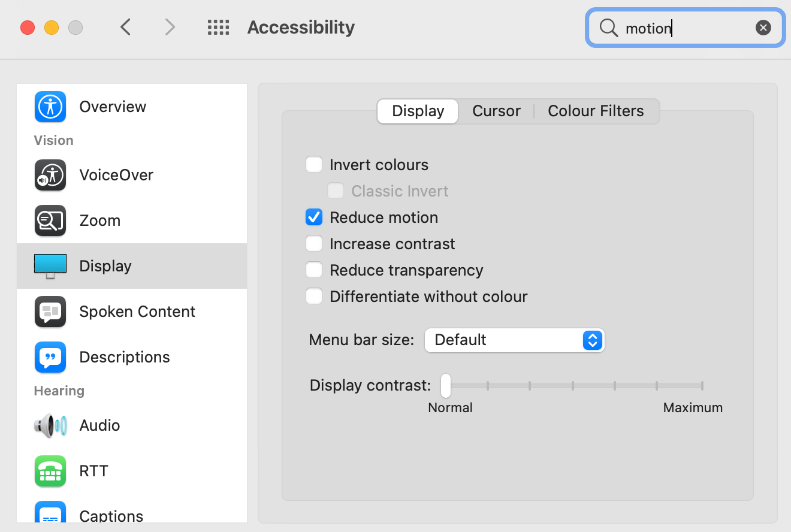The image size is (791, 532).
Task: Enable Invert colours
Action: [x=314, y=164]
